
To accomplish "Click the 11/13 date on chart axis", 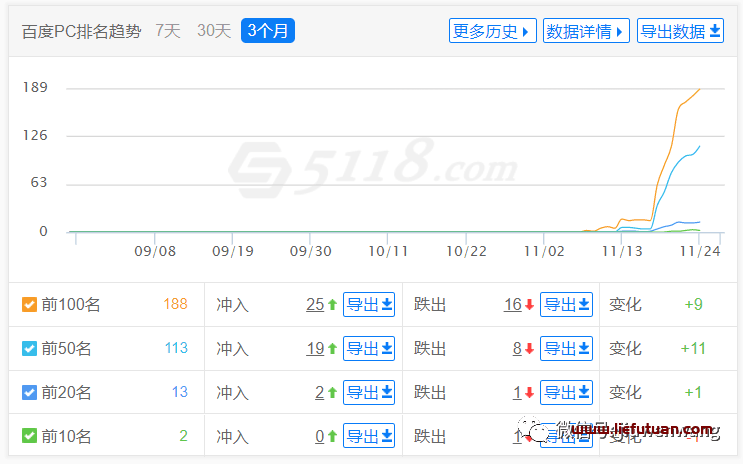I will pyautogui.click(x=622, y=251).
